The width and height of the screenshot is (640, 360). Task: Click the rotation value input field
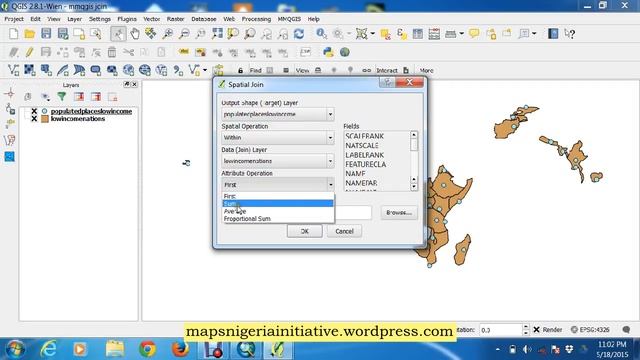tap(501, 330)
